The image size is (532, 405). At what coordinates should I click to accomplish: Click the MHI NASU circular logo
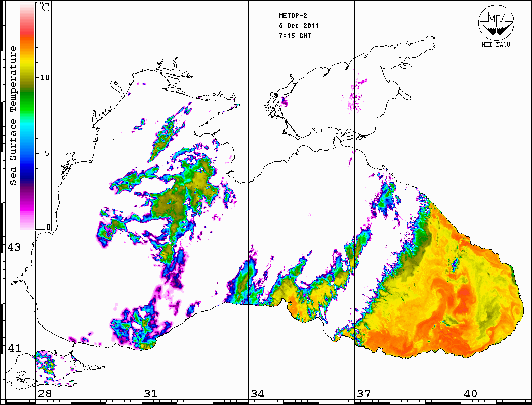(x=496, y=23)
